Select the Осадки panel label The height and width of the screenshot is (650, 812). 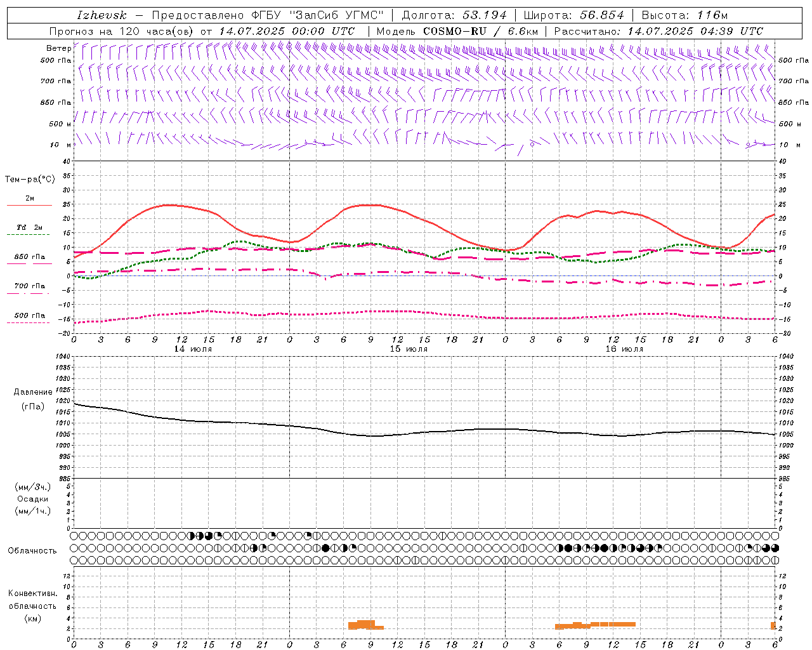[x=33, y=499]
